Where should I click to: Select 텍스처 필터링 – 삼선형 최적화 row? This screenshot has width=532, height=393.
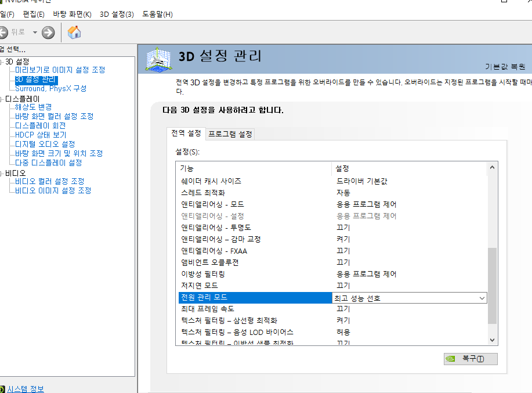tap(332, 320)
